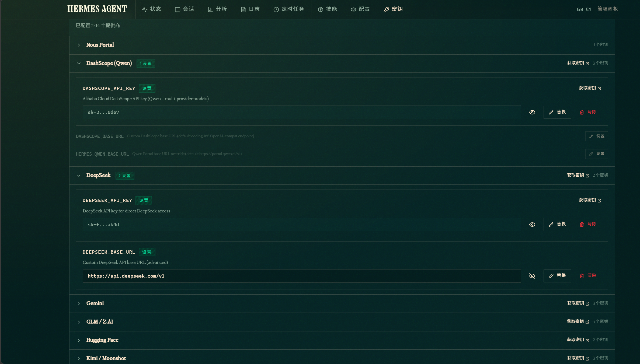Click 设置 button for DASHSCOPE_BASE_URL

coord(597,136)
